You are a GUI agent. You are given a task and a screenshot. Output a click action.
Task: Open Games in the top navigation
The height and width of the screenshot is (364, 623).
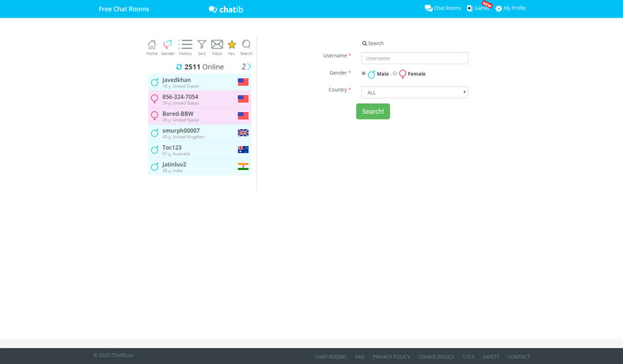pos(478,8)
